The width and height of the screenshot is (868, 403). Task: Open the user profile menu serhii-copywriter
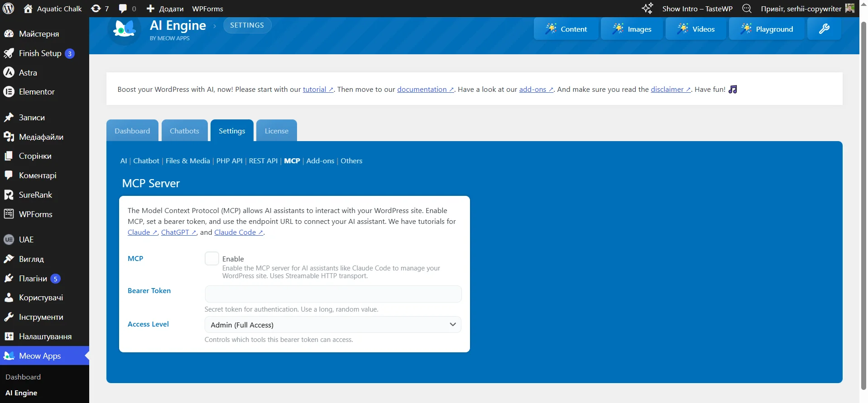tap(807, 9)
